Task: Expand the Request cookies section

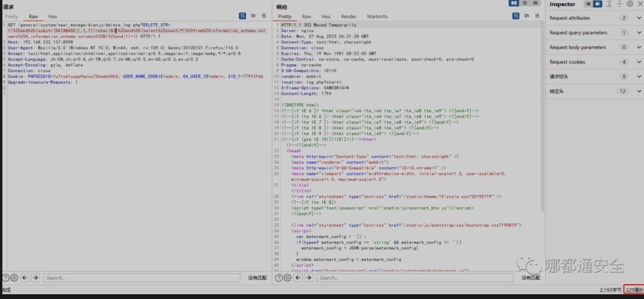Action: click(639, 62)
